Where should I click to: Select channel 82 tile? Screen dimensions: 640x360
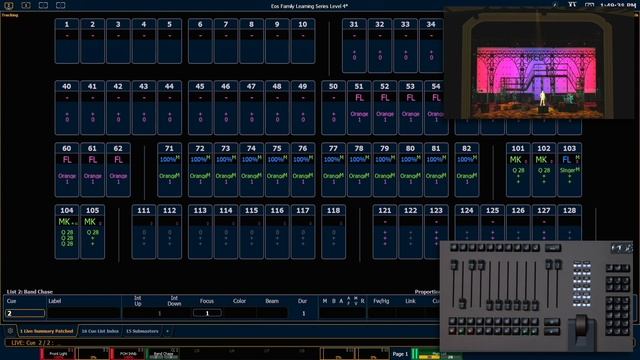tap(467, 169)
